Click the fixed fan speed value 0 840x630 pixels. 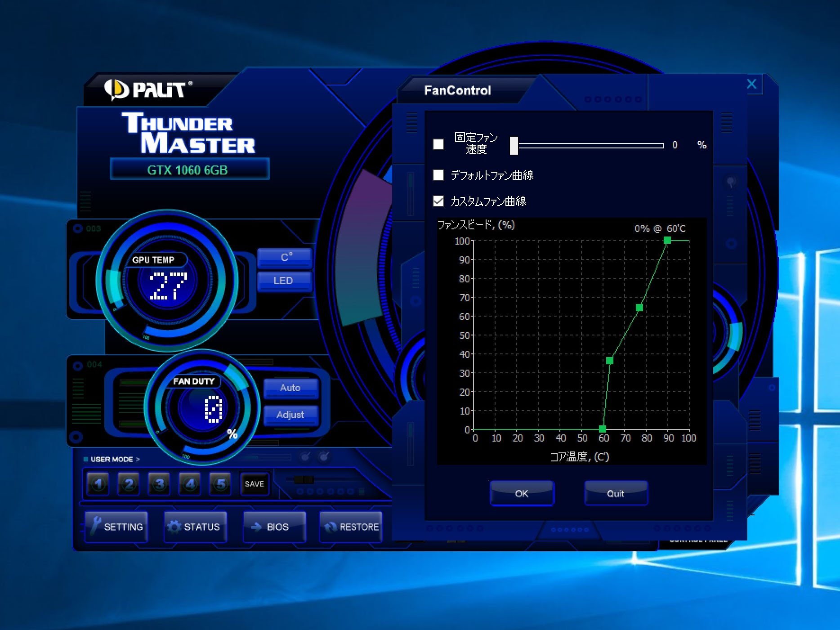tap(675, 145)
